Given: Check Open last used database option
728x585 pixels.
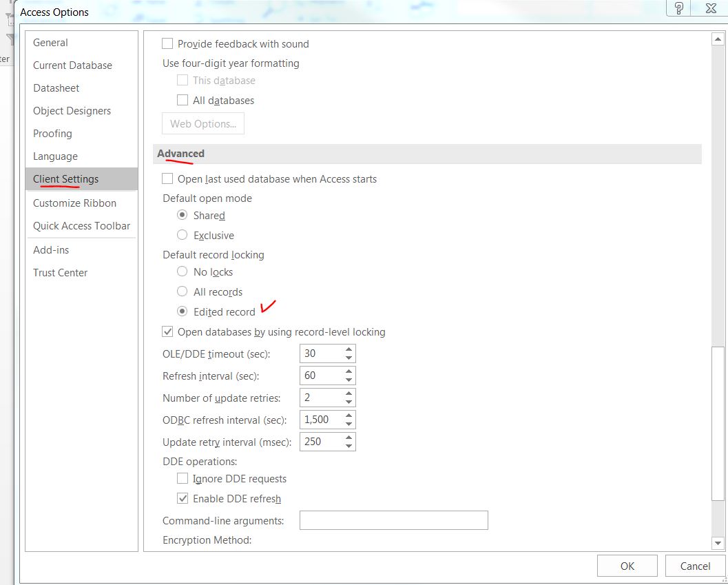Looking at the screenshot, I should pyautogui.click(x=167, y=178).
